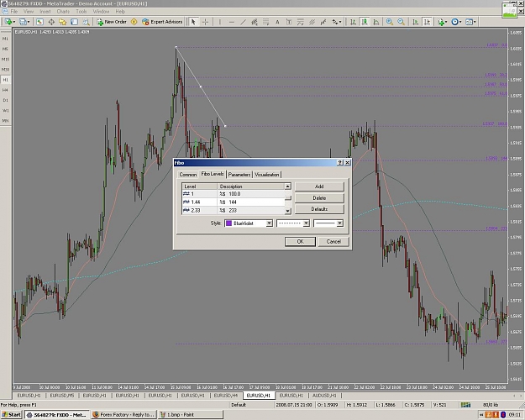Toggle the M5 timeframe button
Viewport: 525px width, 420px height.
coord(5,49)
